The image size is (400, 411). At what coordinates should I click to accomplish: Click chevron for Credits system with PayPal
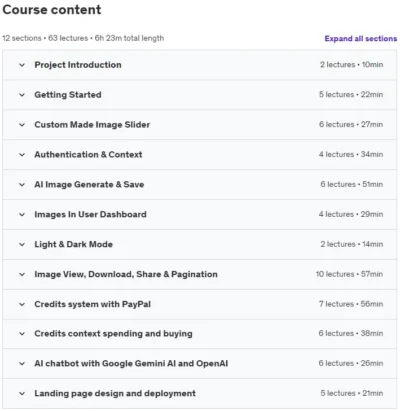(x=22, y=304)
